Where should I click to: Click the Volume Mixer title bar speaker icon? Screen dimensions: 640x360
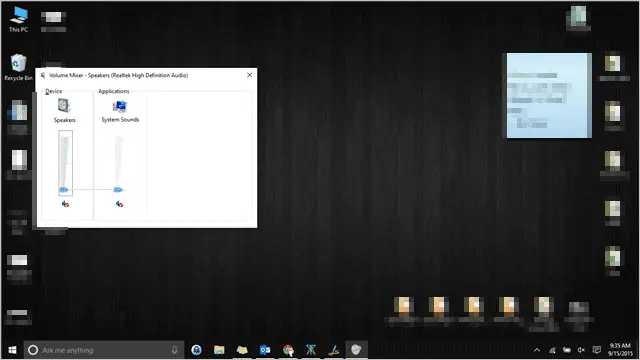[x=43, y=75]
